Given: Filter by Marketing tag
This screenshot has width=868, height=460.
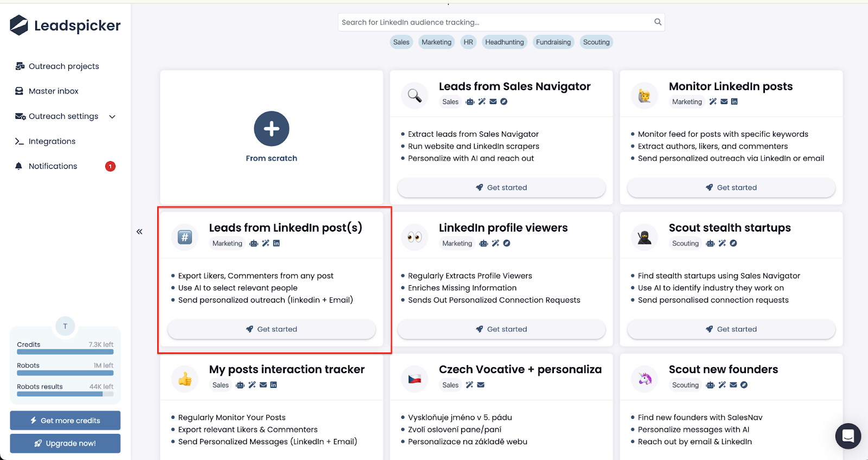Looking at the screenshot, I should 436,42.
